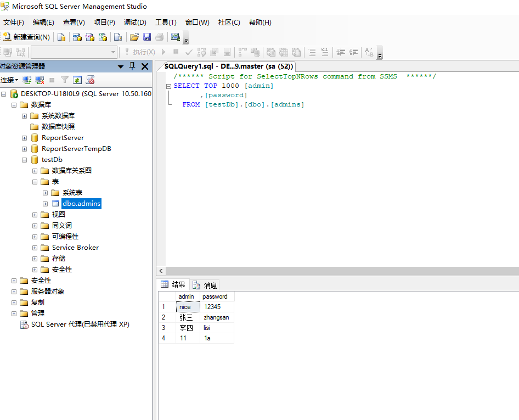Click the Uncomment selected lines icon
Viewport: 519px width, 420px height.
[x=325, y=52]
